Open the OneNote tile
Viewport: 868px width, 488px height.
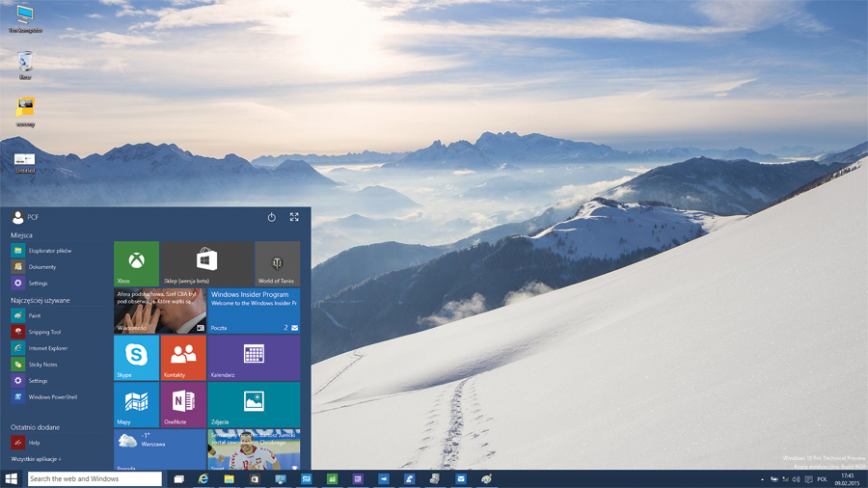(183, 405)
